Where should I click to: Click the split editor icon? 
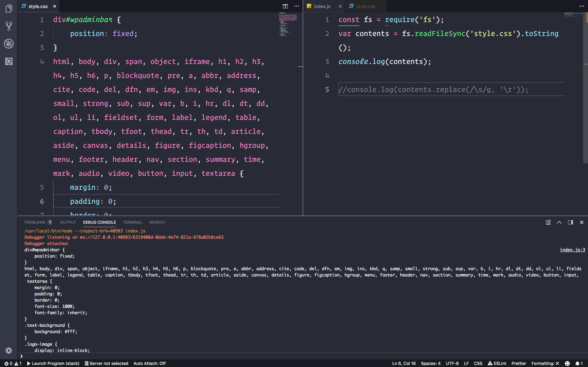(285, 6)
